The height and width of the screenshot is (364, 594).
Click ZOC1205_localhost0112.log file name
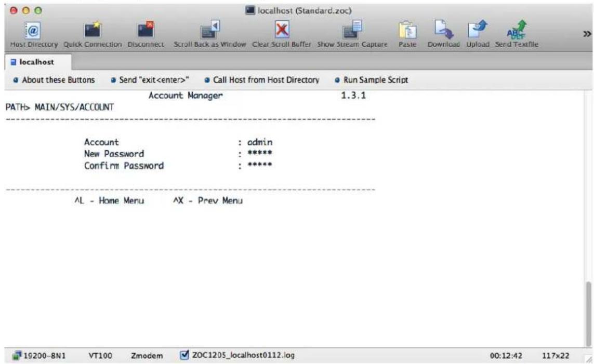[243, 355]
